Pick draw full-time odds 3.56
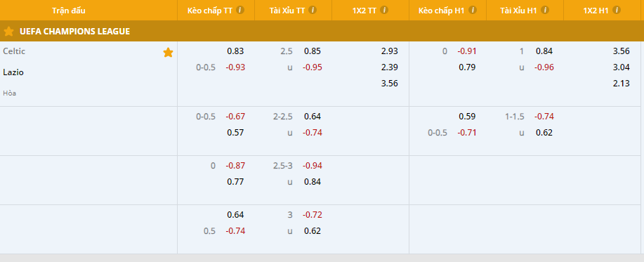 click(x=389, y=84)
